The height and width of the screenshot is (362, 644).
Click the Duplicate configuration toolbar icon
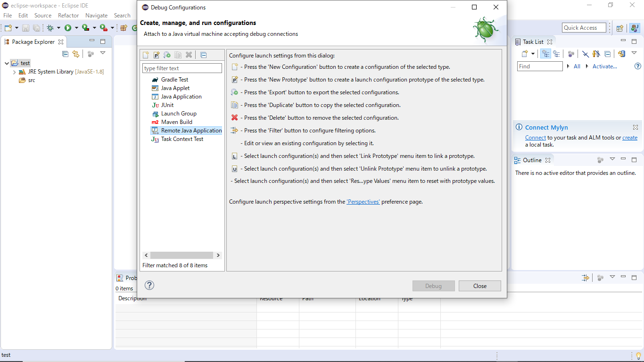(x=178, y=55)
